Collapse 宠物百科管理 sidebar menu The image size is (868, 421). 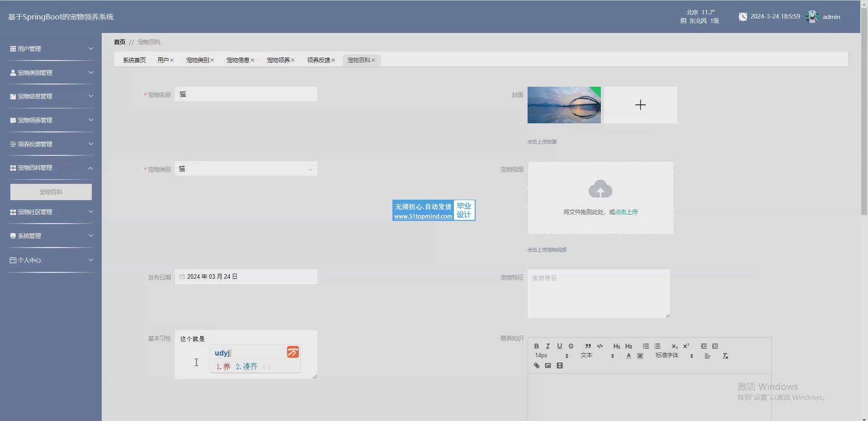click(51, 168)
